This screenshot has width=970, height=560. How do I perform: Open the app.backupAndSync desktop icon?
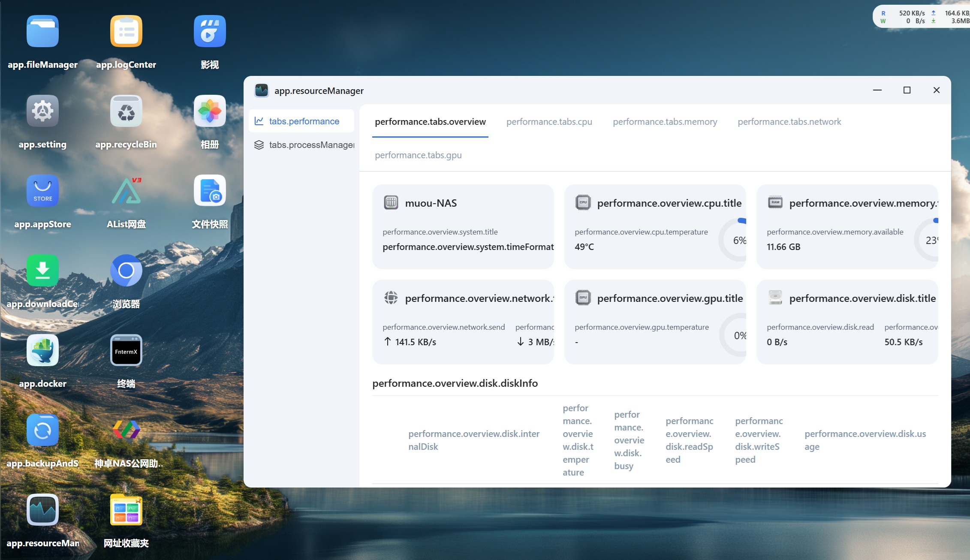click(x=42, y=430)
